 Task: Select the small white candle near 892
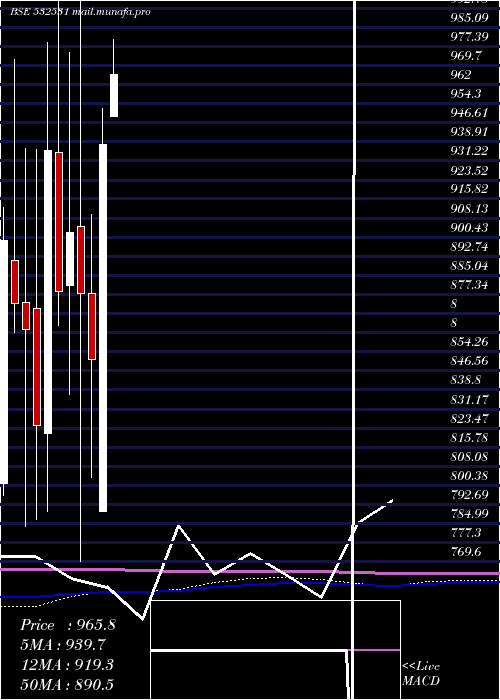click(70, 259)
